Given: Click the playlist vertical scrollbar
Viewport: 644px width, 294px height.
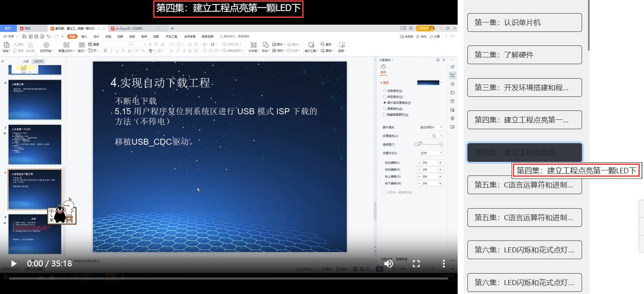Looking at the screenshot, I should click(588, 25).
